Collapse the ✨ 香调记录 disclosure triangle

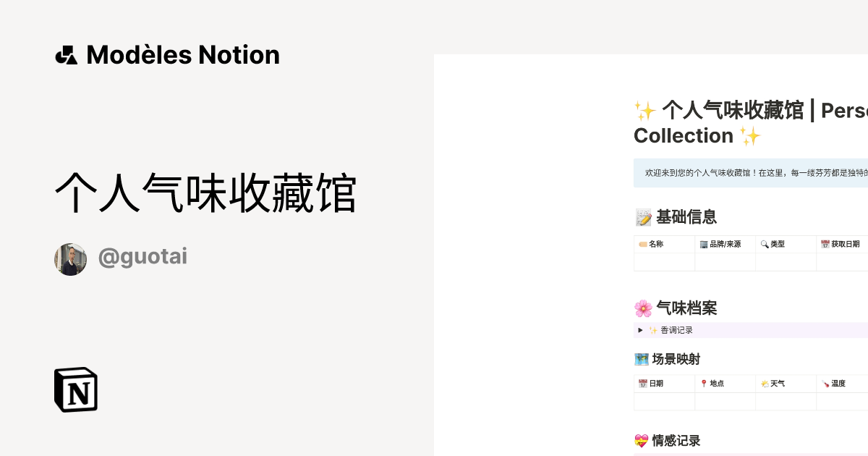(x=641, y=329)
